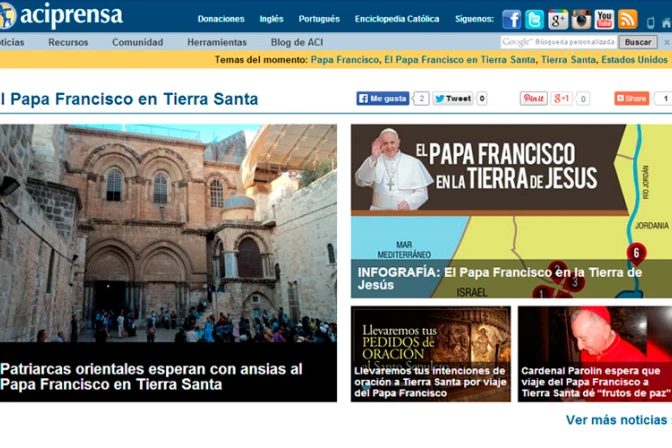Subscribe via the orange RSS feed icon
The height and width of the screenshot is (448, 672).
[628, 19]
